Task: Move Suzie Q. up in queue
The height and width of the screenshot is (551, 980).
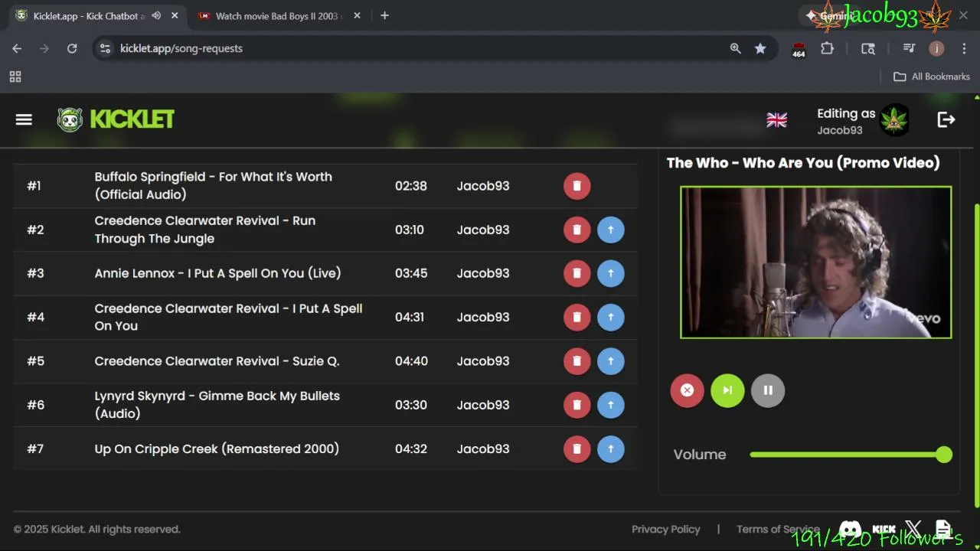Action: point(610,361)
